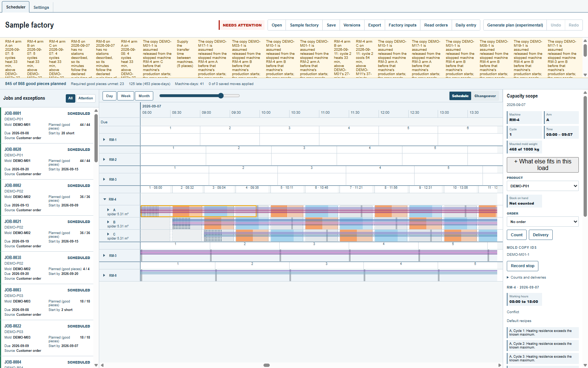588x368 pixels.
Task: Click the timeline horizontal scrollbar thumb
Action: 267,365
